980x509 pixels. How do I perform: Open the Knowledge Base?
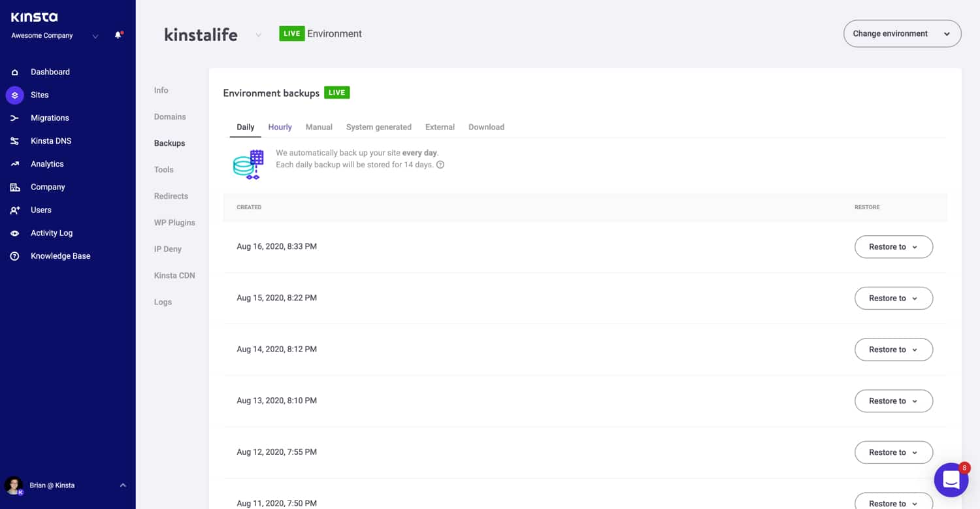point(60,255)
